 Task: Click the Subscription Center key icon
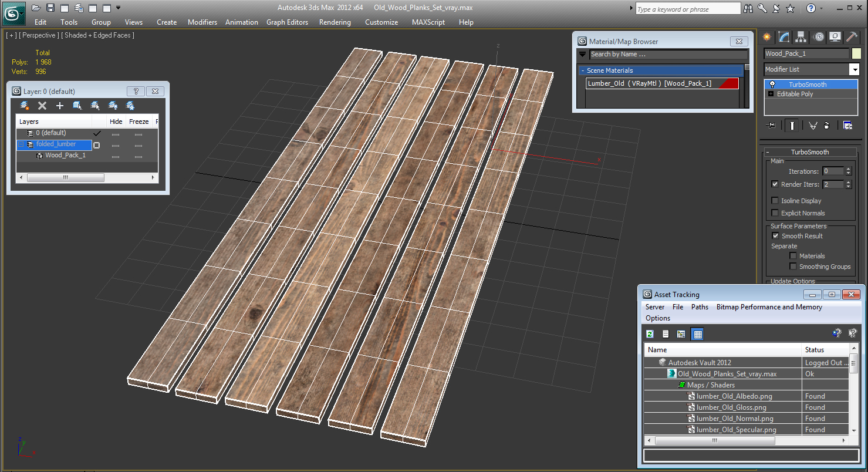tap(762, 8)
